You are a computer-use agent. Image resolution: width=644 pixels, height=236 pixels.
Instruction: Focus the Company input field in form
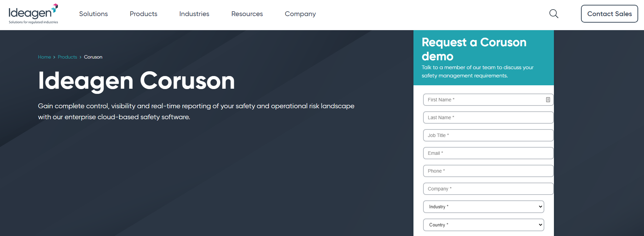coord(488,189)
